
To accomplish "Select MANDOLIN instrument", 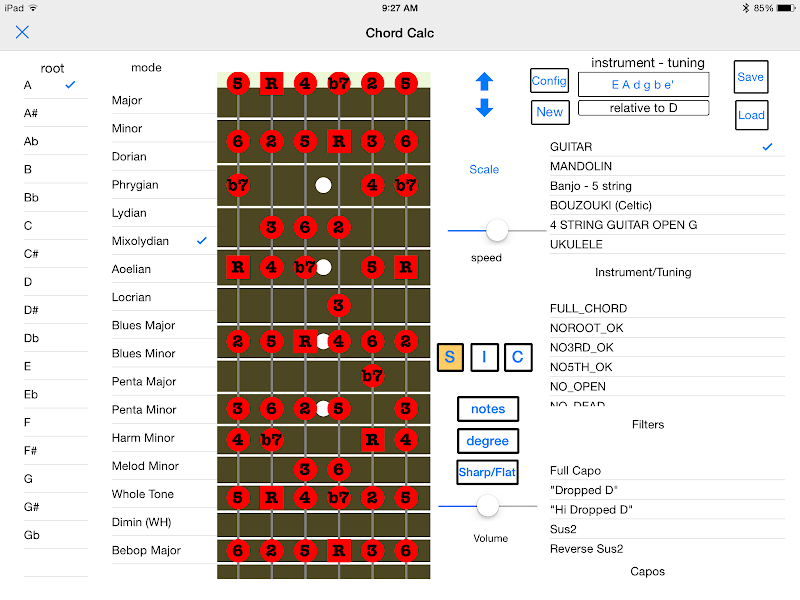I will point(667,166).
